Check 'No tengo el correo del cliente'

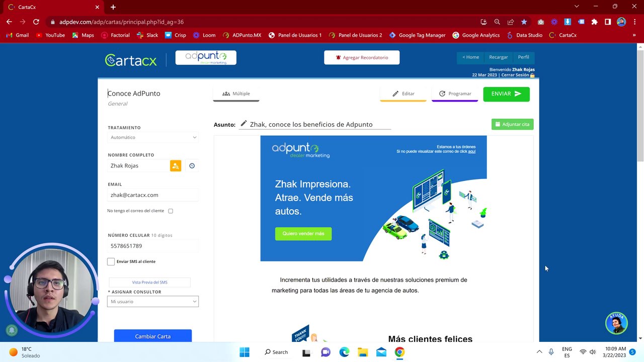171,211
